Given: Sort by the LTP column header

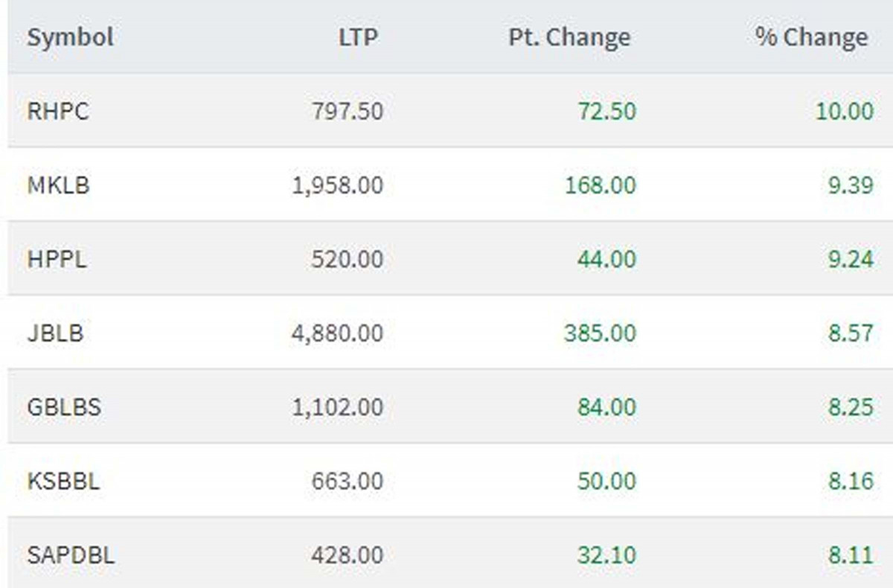Looking at the screenshot, I should pos(358,37).
